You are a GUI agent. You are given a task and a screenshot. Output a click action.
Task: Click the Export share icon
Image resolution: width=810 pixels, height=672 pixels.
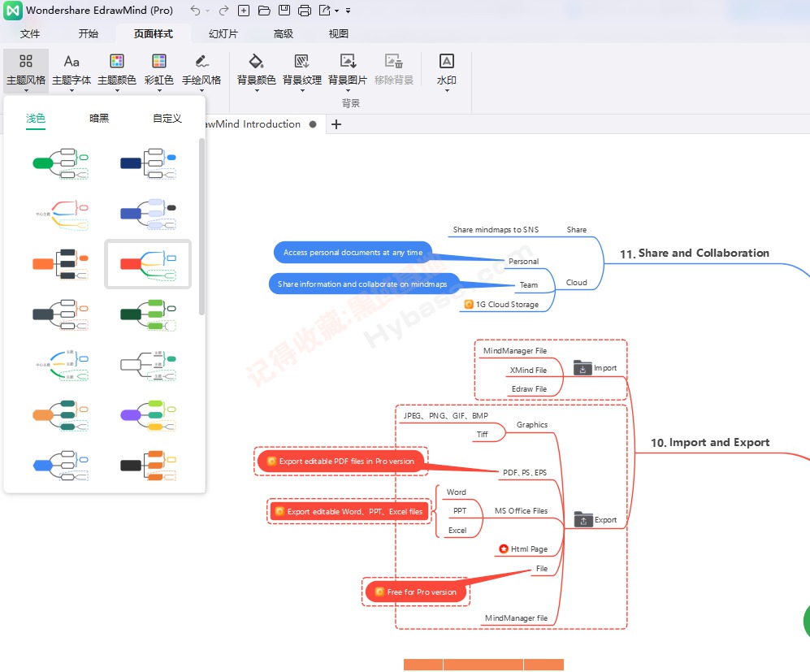(x=325, y=11)
